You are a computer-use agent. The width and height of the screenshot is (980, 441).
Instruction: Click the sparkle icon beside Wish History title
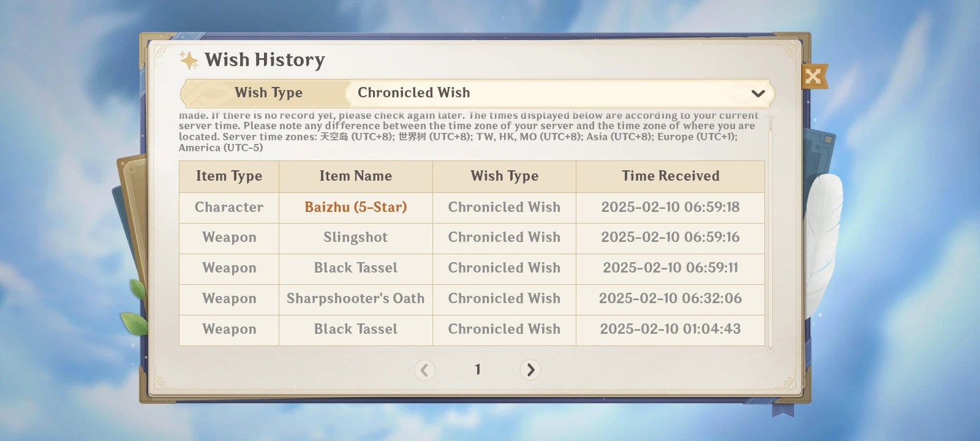pos(188,59)
